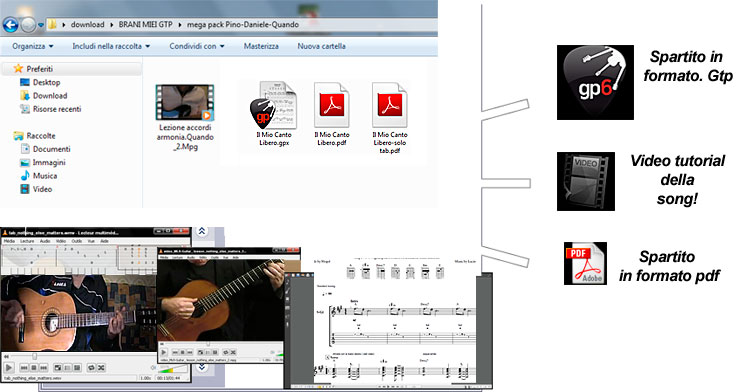Viewport: 750px width, 392px height.
Task: Open the 'Condividi con' dropdown
Action: 197,46
